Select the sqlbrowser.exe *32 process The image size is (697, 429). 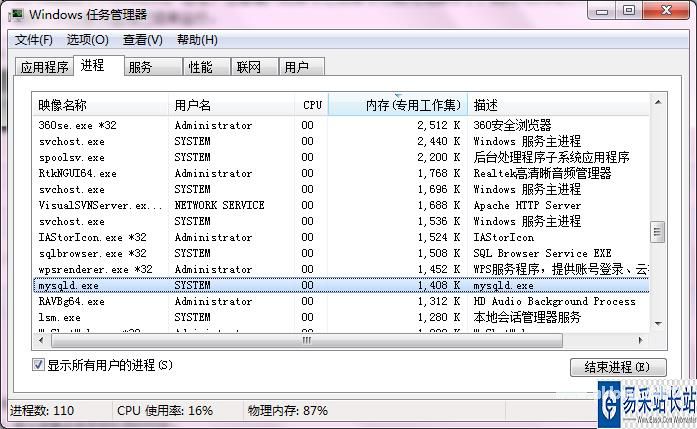[341, 253]
